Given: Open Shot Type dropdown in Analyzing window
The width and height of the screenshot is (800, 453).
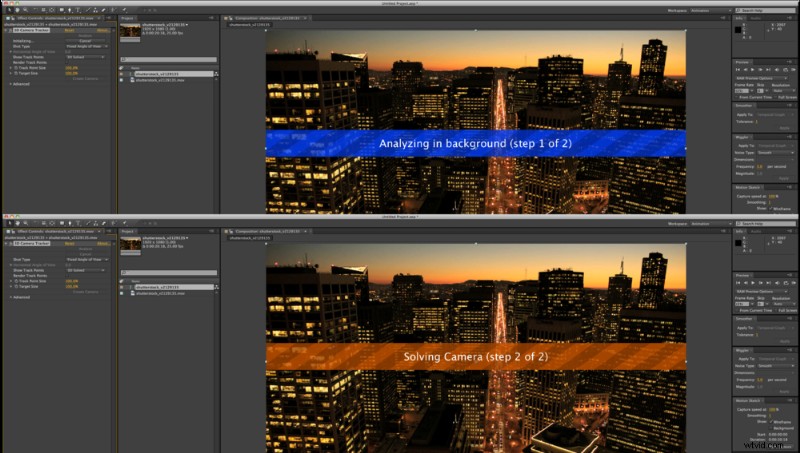Looking at the screenshot, I should (x=87, y=46).
